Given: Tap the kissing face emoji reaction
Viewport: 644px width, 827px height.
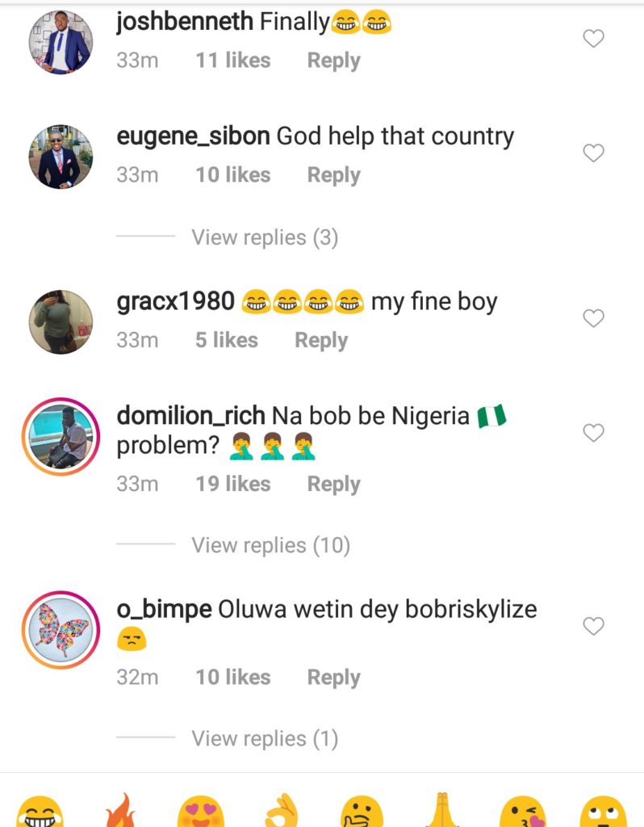Looking at the screenshot, I should (522, 812).
